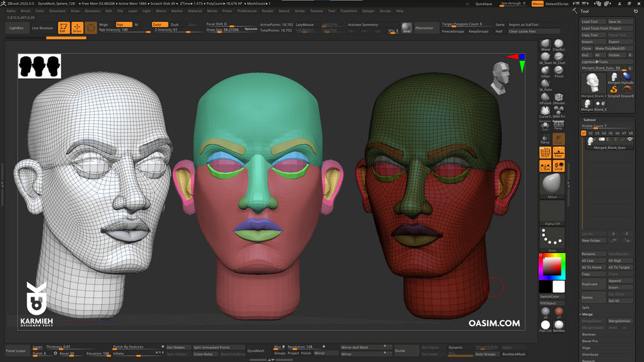Click the BPR render sphere icon
Image resolution: width=644 pixels, height=362 pixels.
pyautogui.click(x=406, y=28)
